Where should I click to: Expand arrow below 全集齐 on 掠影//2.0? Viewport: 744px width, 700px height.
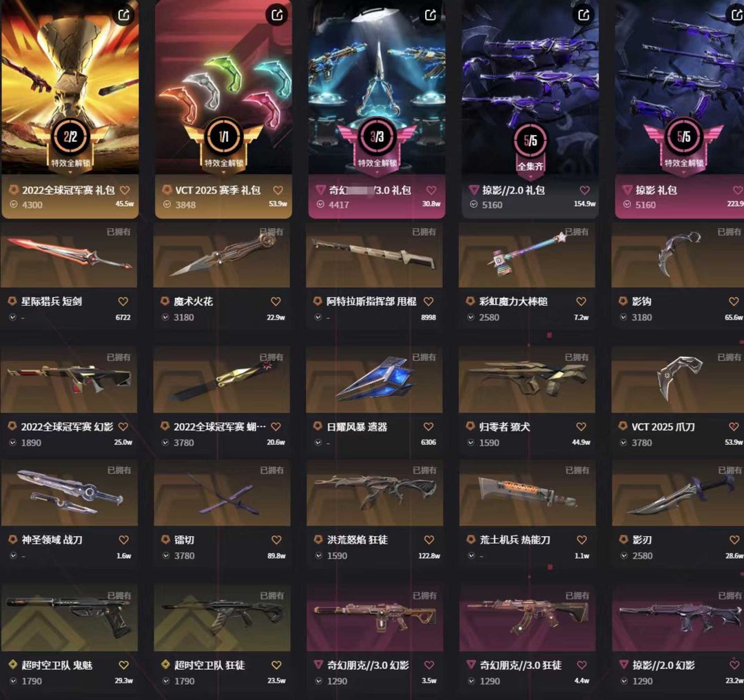(x=530, y=175)
